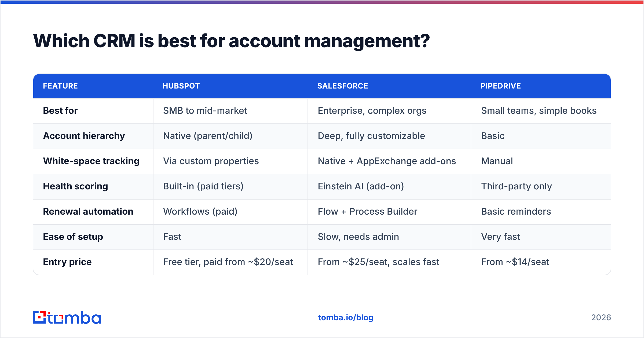Image resolution: width=644 pixels, height=338 pixels.
Task: Click the 'Best for' row label
Action: [x=60, y=111]
